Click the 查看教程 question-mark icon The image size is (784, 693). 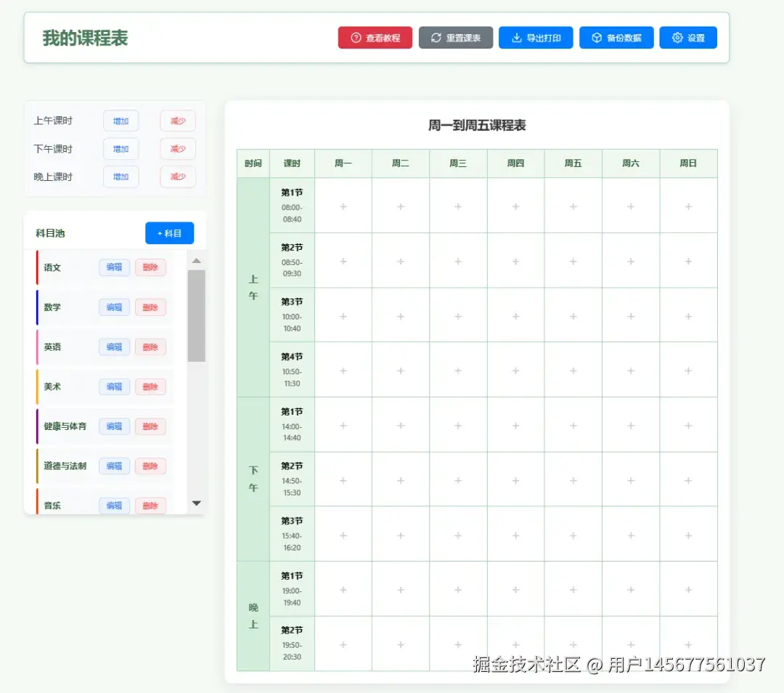(x=354, y=38)
